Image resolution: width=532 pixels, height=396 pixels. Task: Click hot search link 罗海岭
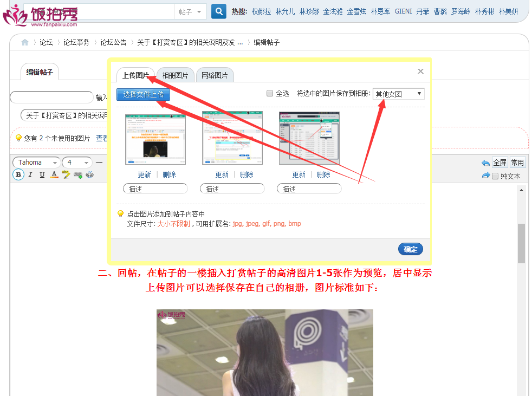pyautogui.click(x=460, y=11)
